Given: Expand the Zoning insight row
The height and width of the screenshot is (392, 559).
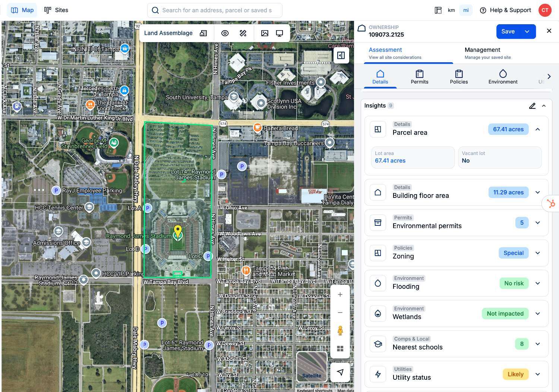Looking at the screenshot, I should pos(537,253).
